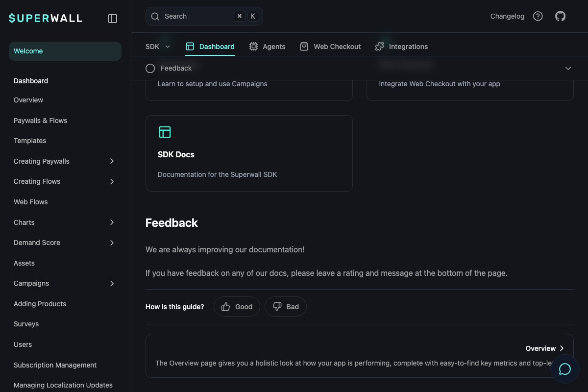Click the SDK Docs card icon
This screenshot has height=392, width=588.
pyautogui.click(x=165, y=132)
